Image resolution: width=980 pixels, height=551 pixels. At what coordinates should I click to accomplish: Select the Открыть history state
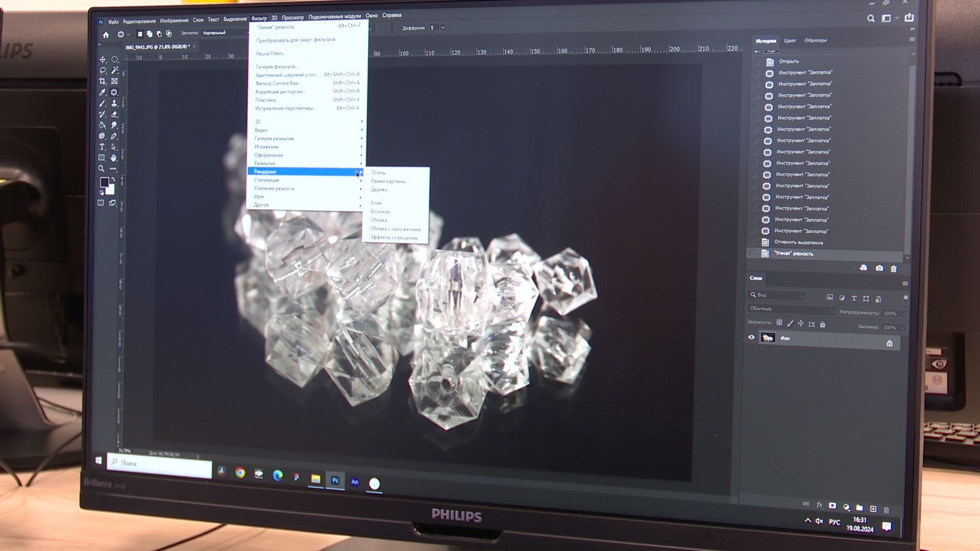[789, 61]
